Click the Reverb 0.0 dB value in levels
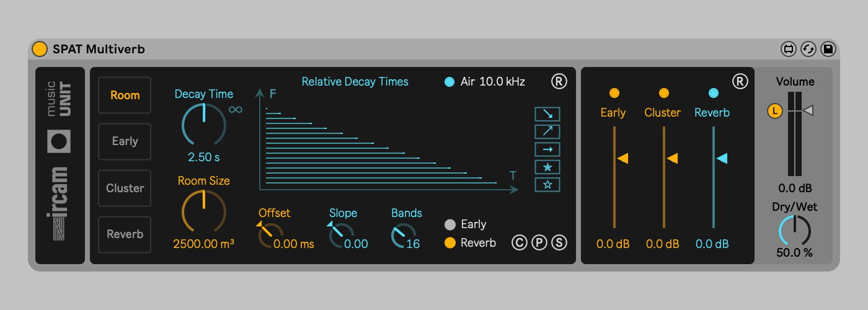 click(712, 244)
